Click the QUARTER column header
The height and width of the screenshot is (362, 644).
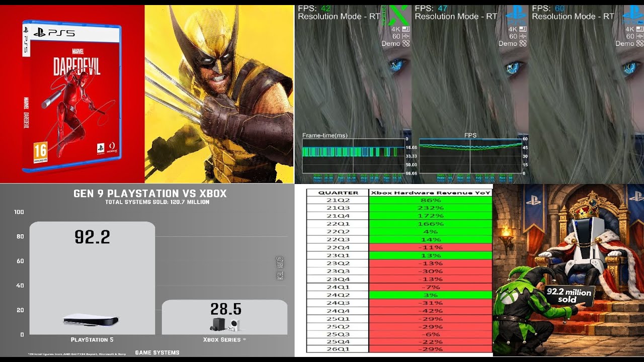(338, 193)
